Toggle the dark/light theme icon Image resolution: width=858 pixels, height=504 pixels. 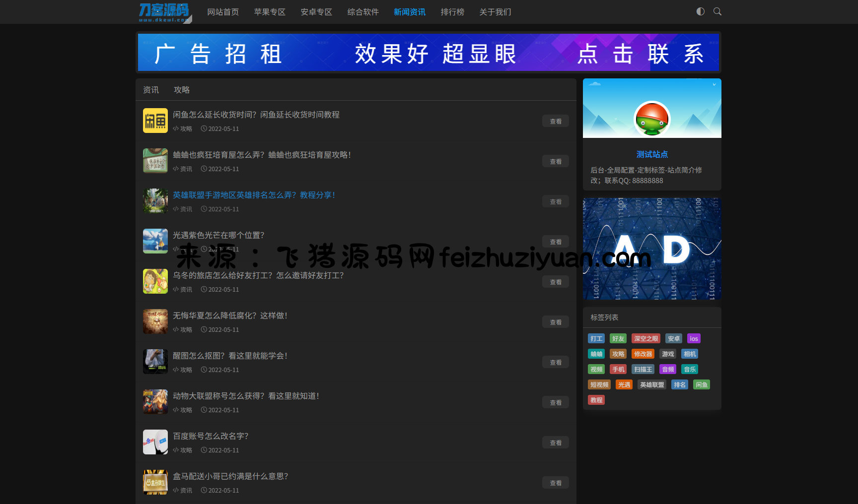(700, 11)
